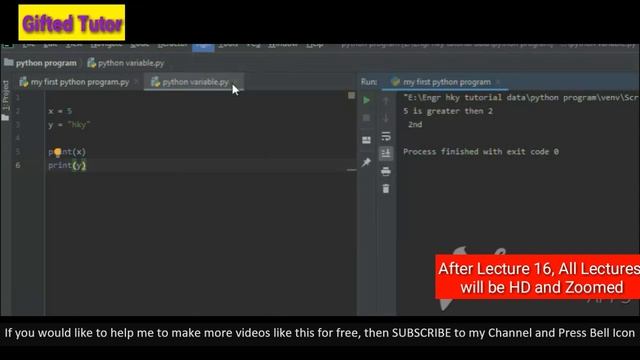
Task: Click the Down the stack trace arrow
Action: (x=386, y=118)
